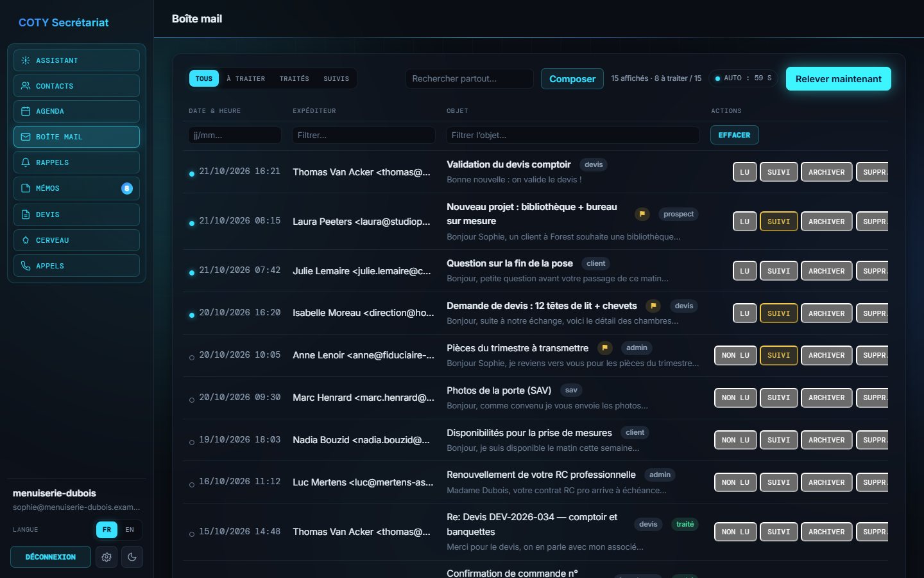Open email 'Photos de la porte (SAV)'
Screen dimensions: 924x578
[499, 390]
